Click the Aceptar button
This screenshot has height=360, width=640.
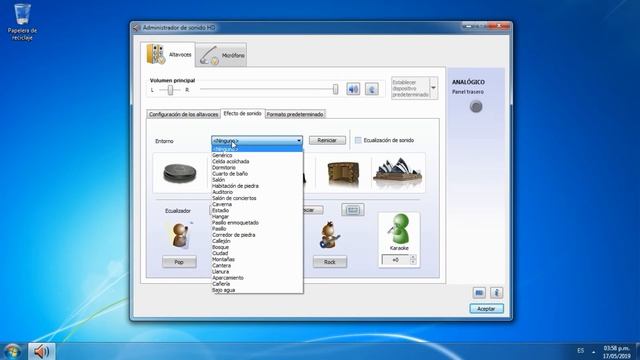tap(486, 309)
